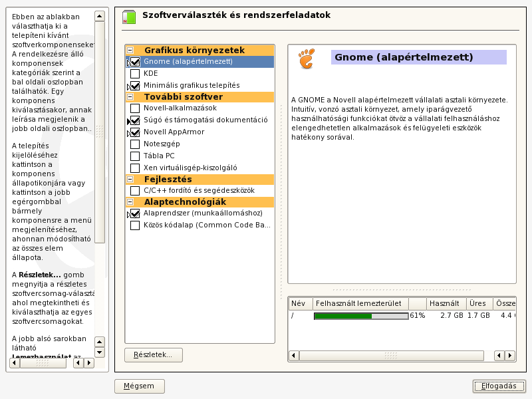
Task: Click help panel scroll up arrow at top
Action: pyautogui.click(x=99, y=16)
